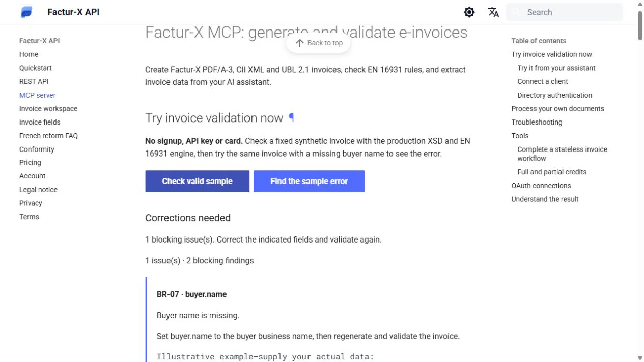Image resolution: width=644 pixels, height=362 pixels.
Task: Click the Back to top arrow button
Action: tap(319, 43)
